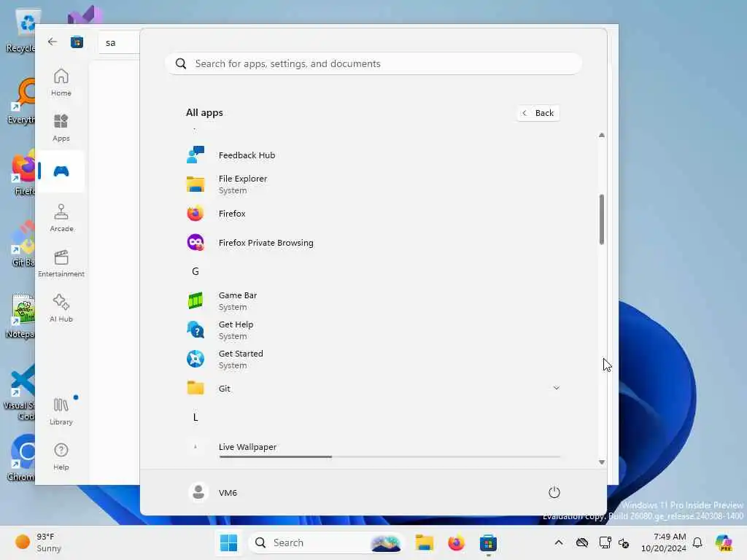Screen dimensions: 747x560
Task: Select Chromium desktop shortcut
Action: click(x=21, y=458)
